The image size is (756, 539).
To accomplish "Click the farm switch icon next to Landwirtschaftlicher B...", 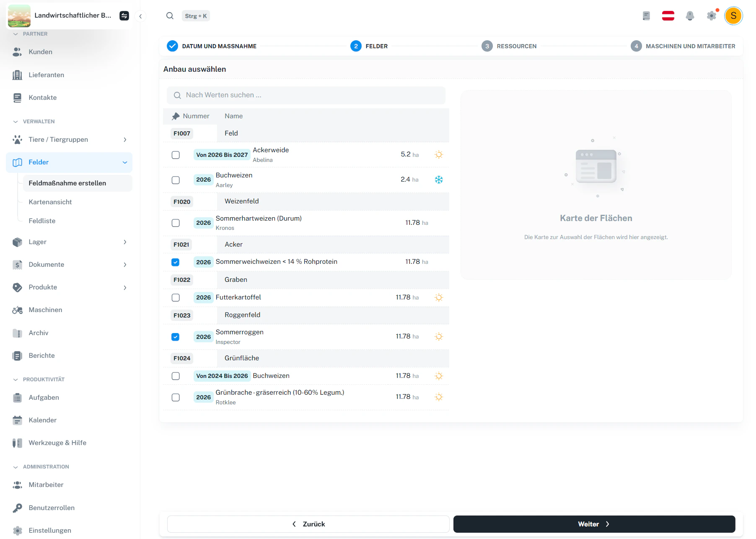I will point(124,16).
